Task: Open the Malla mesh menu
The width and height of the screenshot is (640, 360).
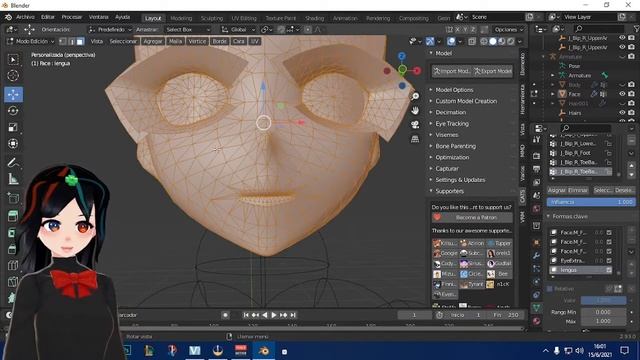Action: [x=176, y=41]
